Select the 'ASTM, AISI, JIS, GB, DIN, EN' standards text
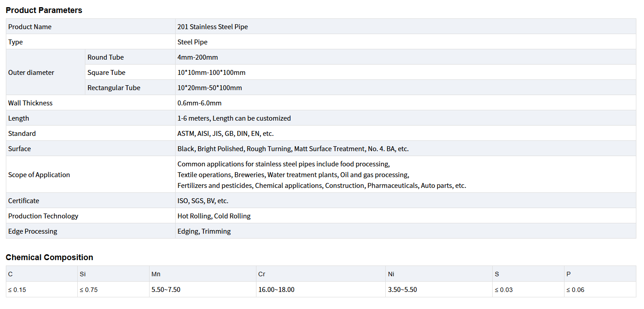The height and width of the screenshot is (309, 644). [x=225, y=134]
